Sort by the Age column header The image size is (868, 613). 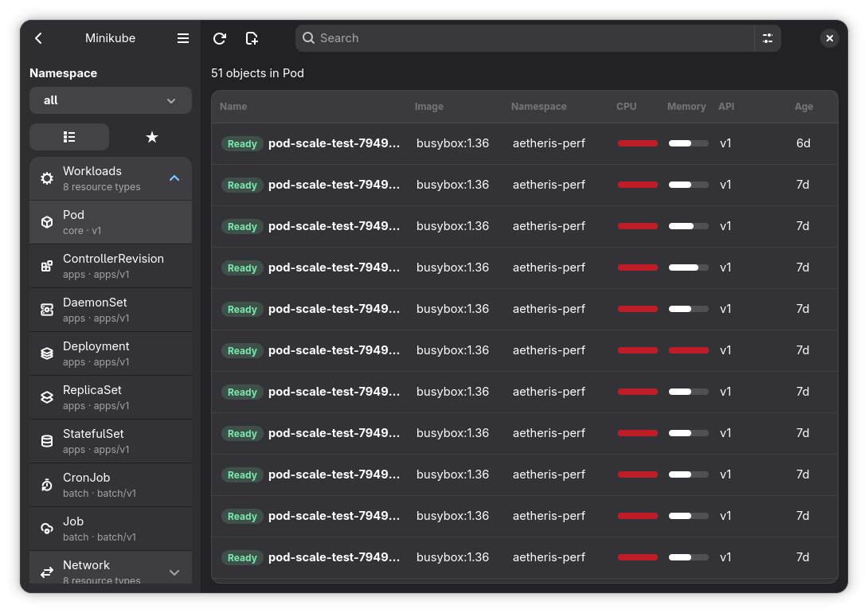803,106
